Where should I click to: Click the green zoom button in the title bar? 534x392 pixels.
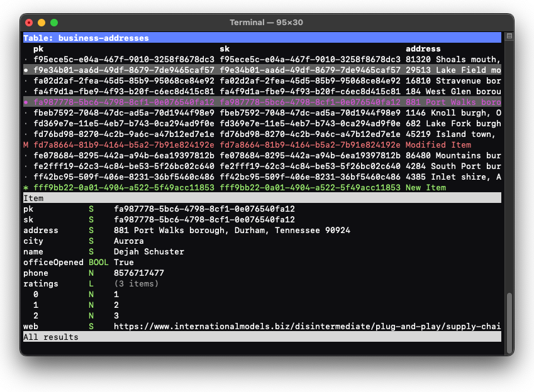55,23
